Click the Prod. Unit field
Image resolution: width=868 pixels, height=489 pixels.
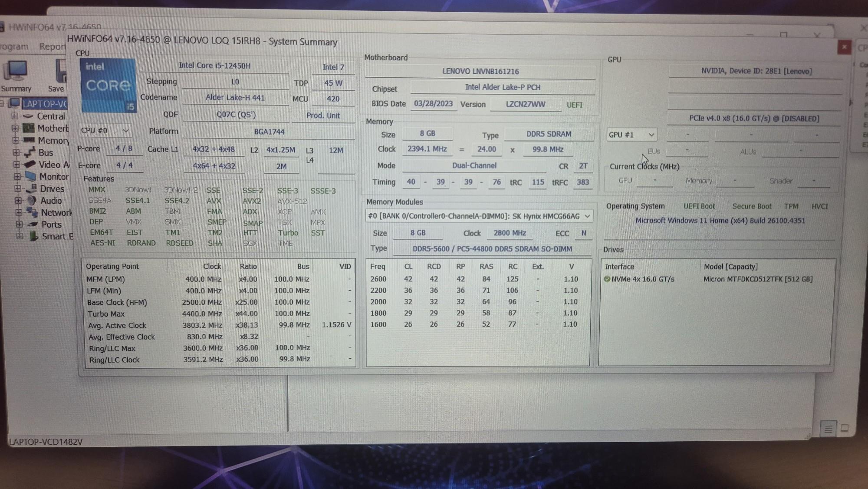(323, 116)
